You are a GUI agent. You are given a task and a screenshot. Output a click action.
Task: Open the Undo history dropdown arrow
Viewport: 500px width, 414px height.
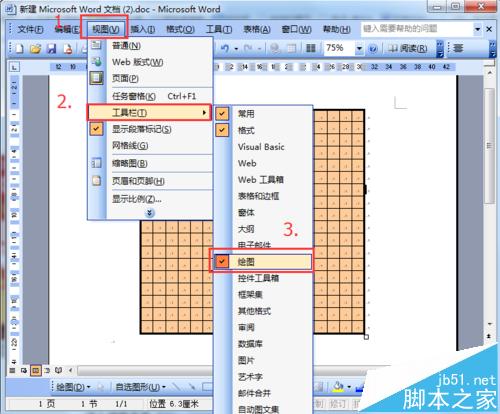(x=236, y=49)
